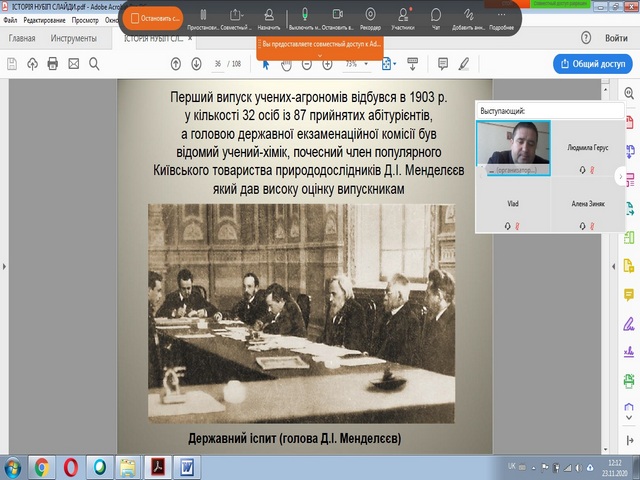Toggle Алена Зиняк muted microphone icon
Image resolution: width=640 pixels, height=480 pixels.
tap(592, 226)
